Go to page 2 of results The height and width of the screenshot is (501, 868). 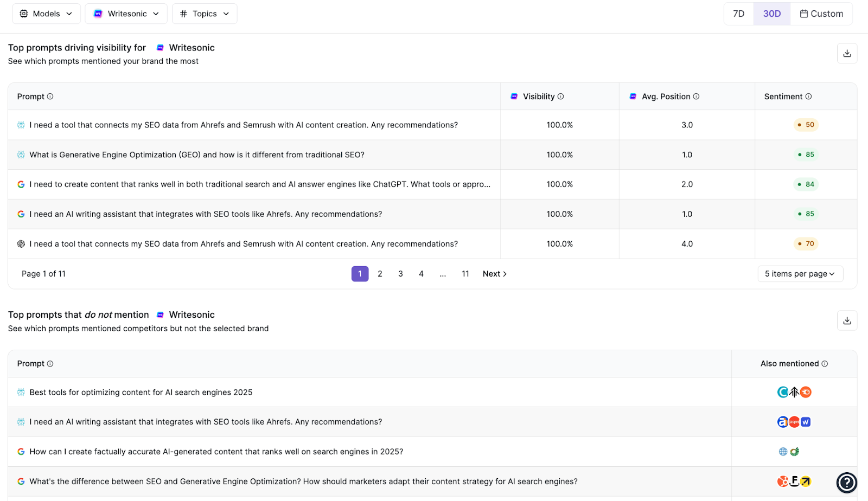(380, 274)
